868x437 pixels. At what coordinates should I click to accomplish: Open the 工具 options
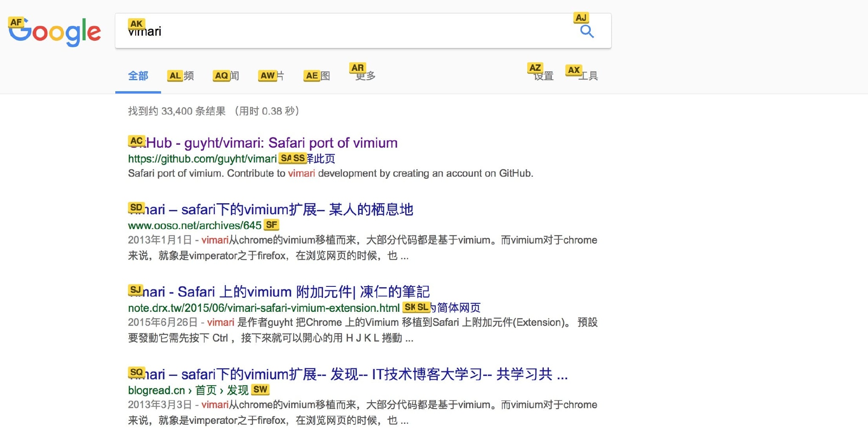(x=587, y=76)
